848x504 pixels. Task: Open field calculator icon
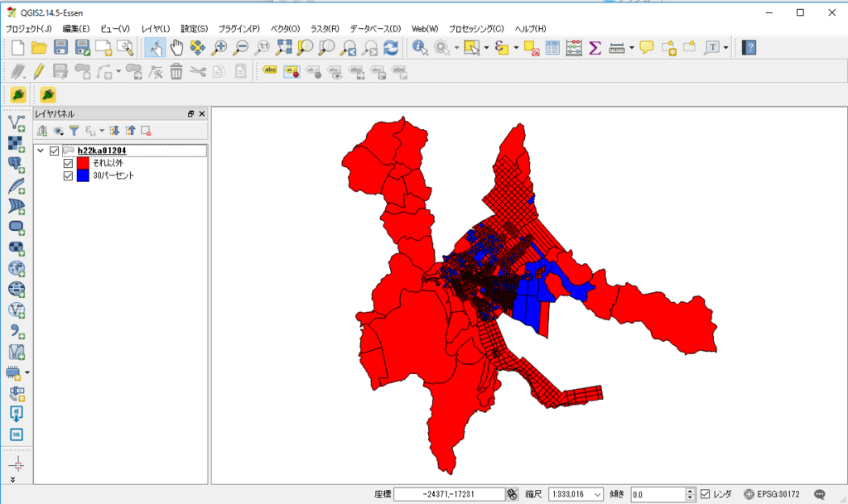[x=573, y=47]
